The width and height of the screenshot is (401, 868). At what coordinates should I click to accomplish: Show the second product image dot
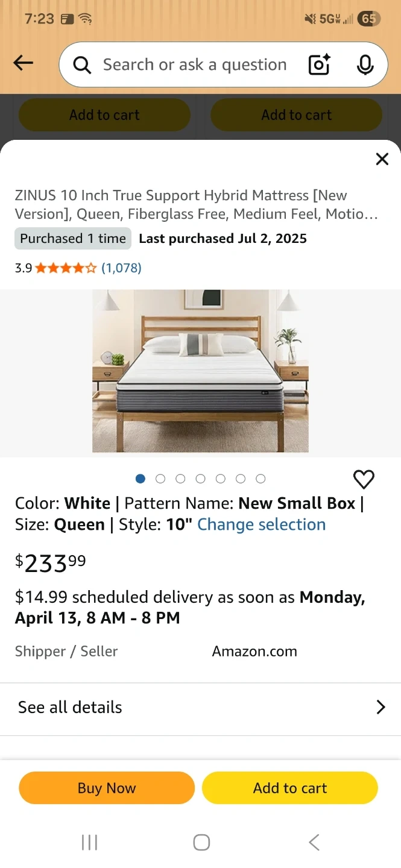pyautogui.click(x=160, y=479)
